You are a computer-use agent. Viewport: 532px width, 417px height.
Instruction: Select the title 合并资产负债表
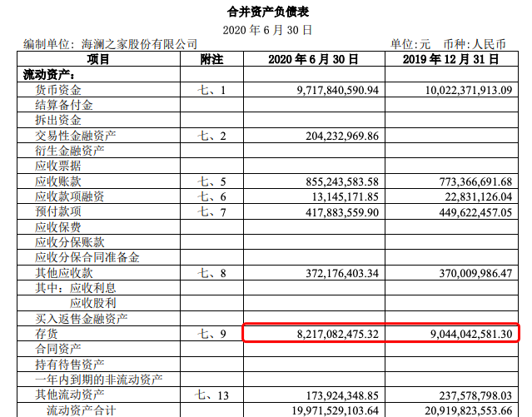point(268,12)
